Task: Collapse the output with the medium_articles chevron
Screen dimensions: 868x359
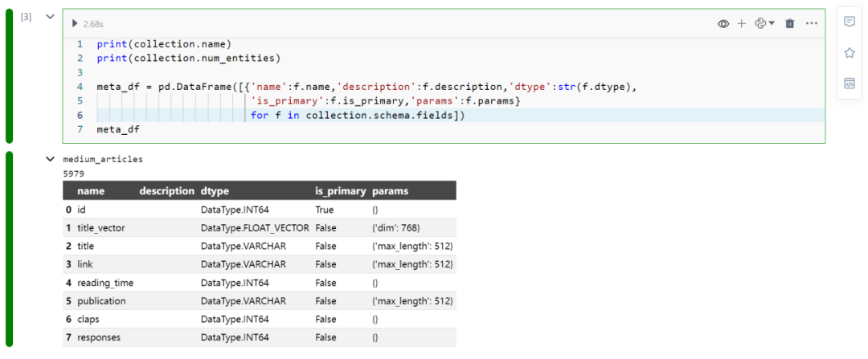Action: (51, 159)
